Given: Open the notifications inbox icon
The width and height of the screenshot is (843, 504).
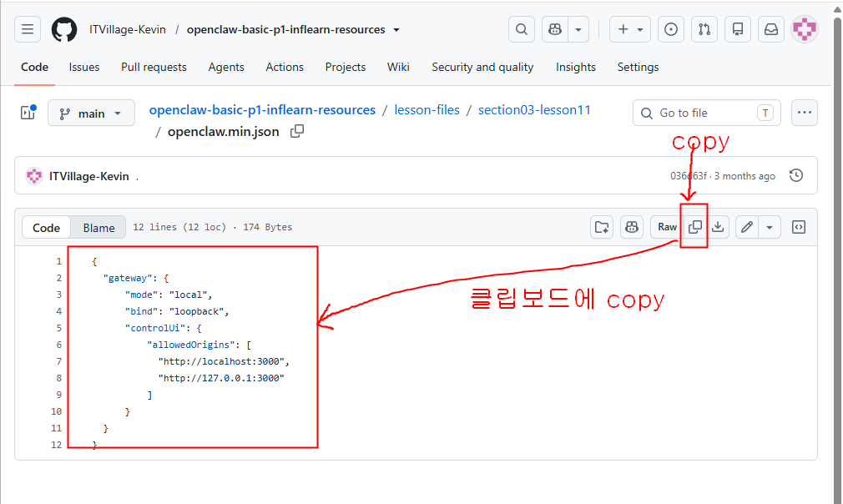Looking at the screenshot, I should click(771, 29).
